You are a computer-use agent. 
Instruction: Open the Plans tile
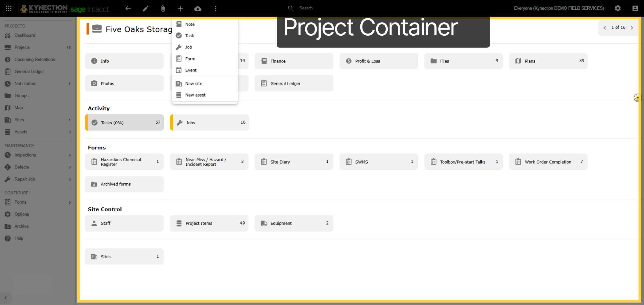click(548, 61)
